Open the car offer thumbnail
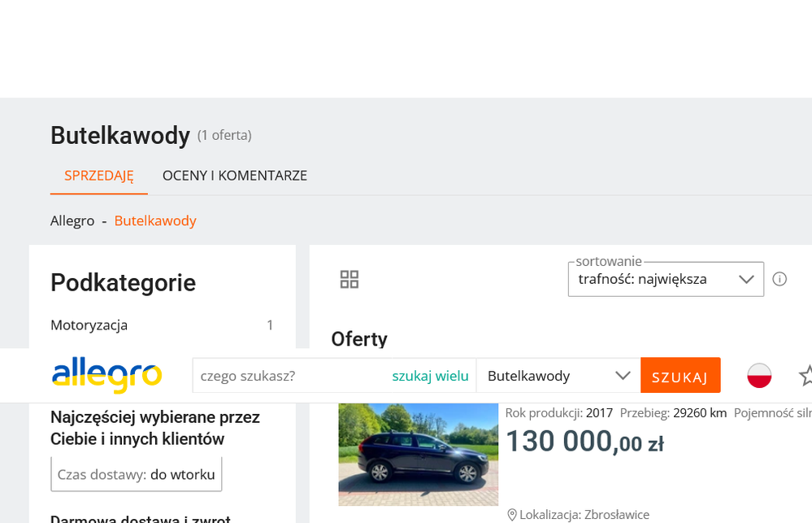 [x=418, y=454]
